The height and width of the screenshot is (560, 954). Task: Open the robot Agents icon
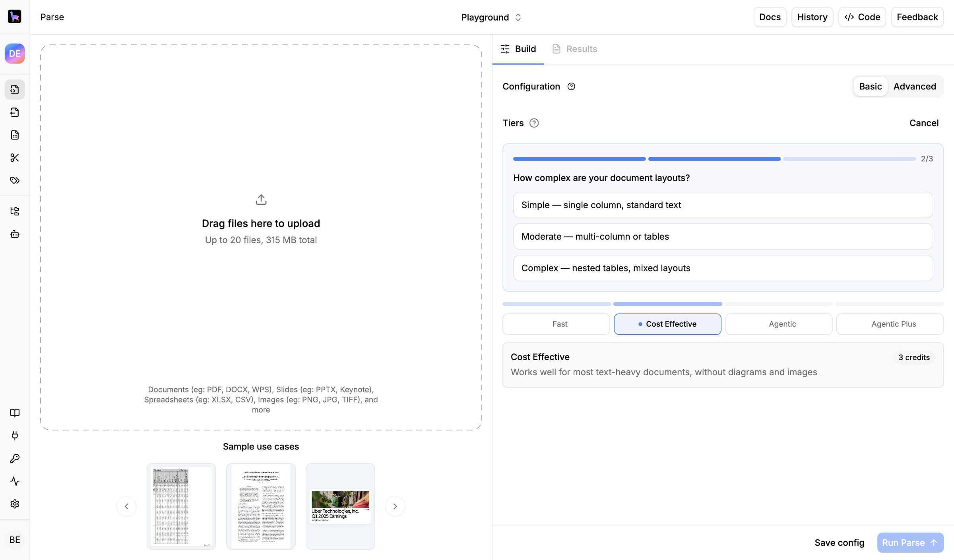[x=15, y=234]
